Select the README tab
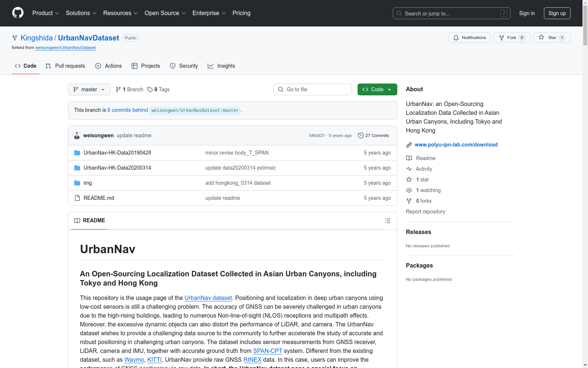The height and width of the screenshot is (368, 588). (90, 220)
